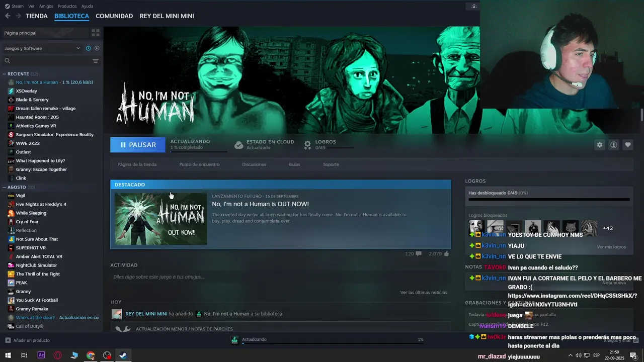Collapse the RECIENTE category

tap(5, 74)
